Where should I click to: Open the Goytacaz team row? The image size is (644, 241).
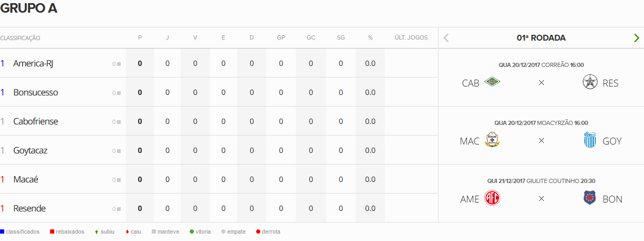click(30, 150)
